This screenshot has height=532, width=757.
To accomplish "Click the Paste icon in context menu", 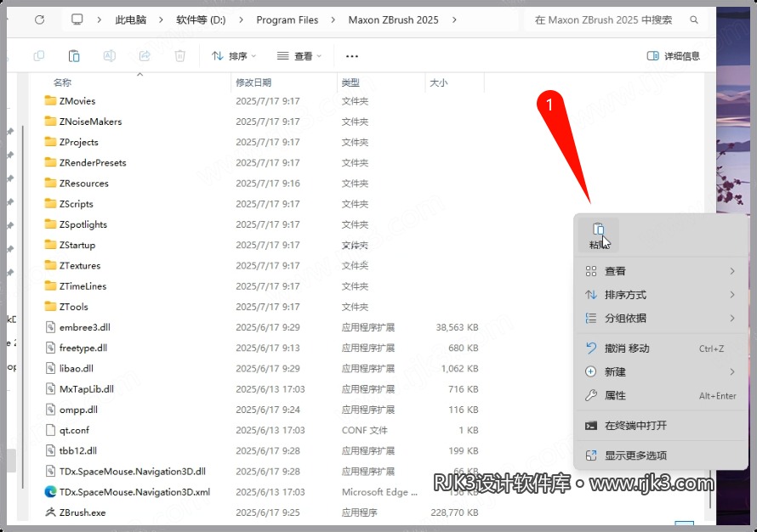I will [598, 235].
